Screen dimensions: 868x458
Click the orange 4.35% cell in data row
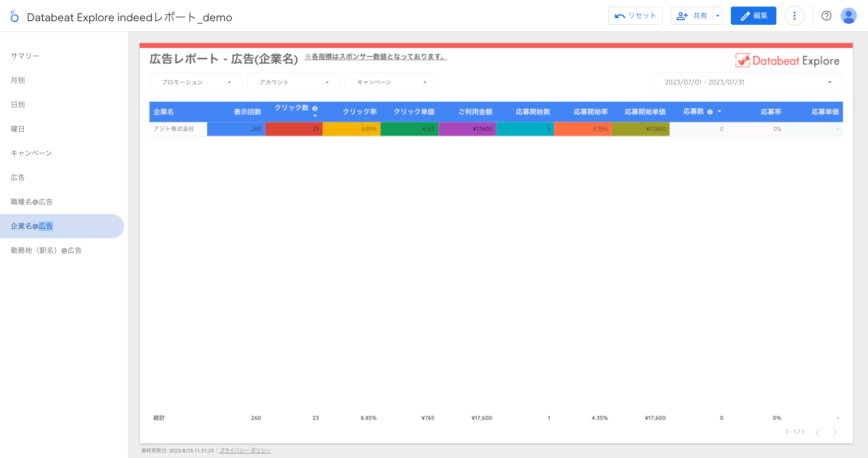583,129
